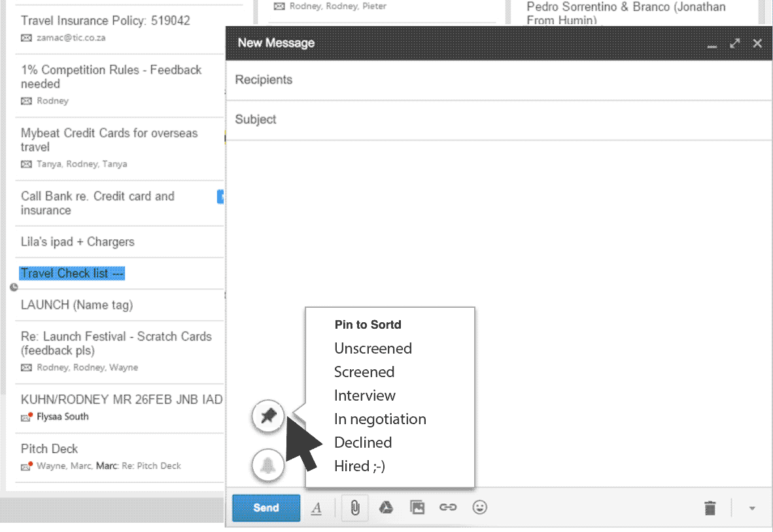Insert link chain icon
The width and height of the screenshot is (773, 532).
(x=448, y=508)
